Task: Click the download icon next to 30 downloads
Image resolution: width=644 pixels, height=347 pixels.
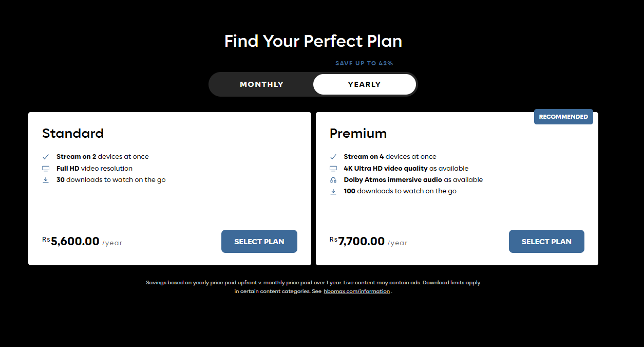Action: coord(46,180)
